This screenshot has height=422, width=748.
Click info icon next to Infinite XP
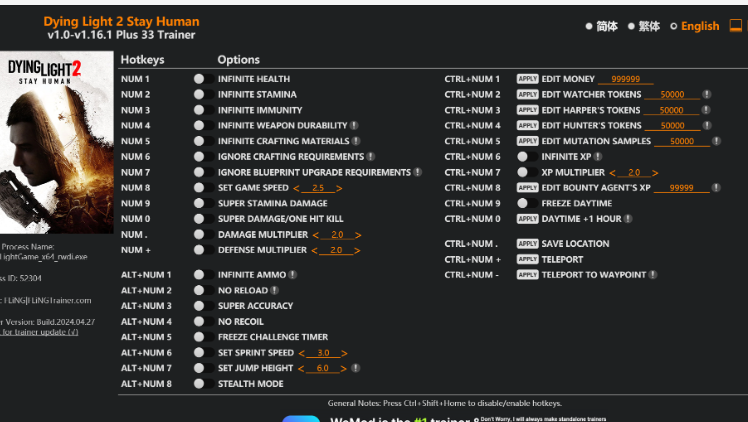[x=598, y=156]
